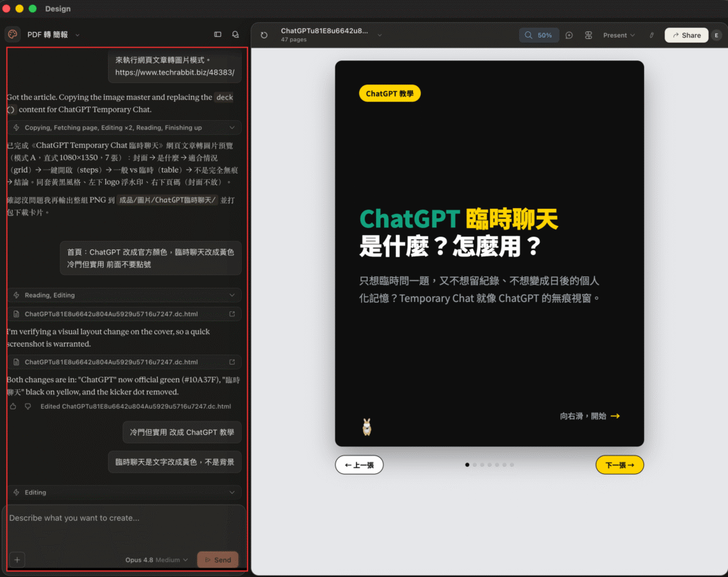Click the Design app title
Image resolution: width=728 pixels, height=577 pixels.
[x=58, y=9]
